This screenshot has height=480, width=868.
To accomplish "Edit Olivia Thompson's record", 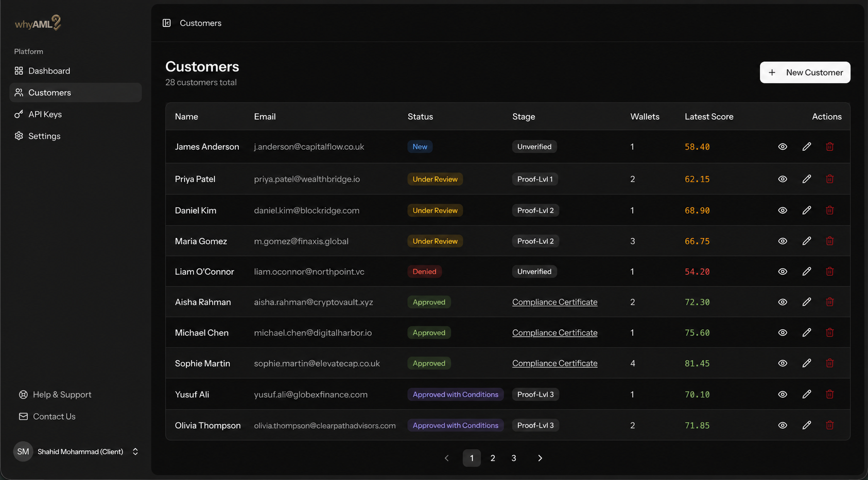I will pyautogui.click(x=807, y=425).
